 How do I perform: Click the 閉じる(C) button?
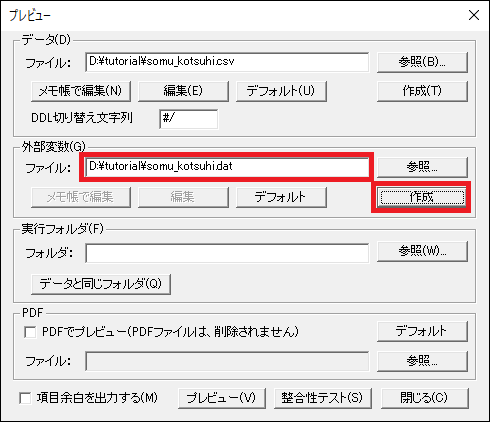[x=425, y=398]
